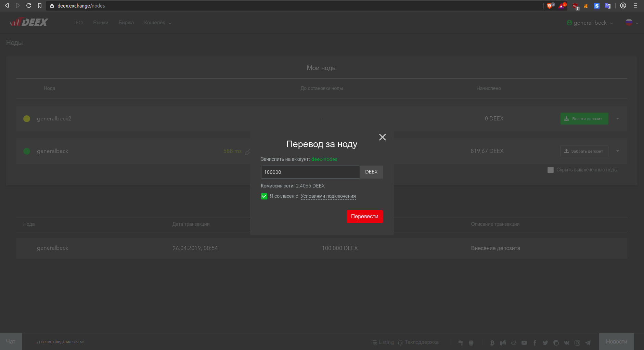Click the barrel icon in footer

[471, 342]
